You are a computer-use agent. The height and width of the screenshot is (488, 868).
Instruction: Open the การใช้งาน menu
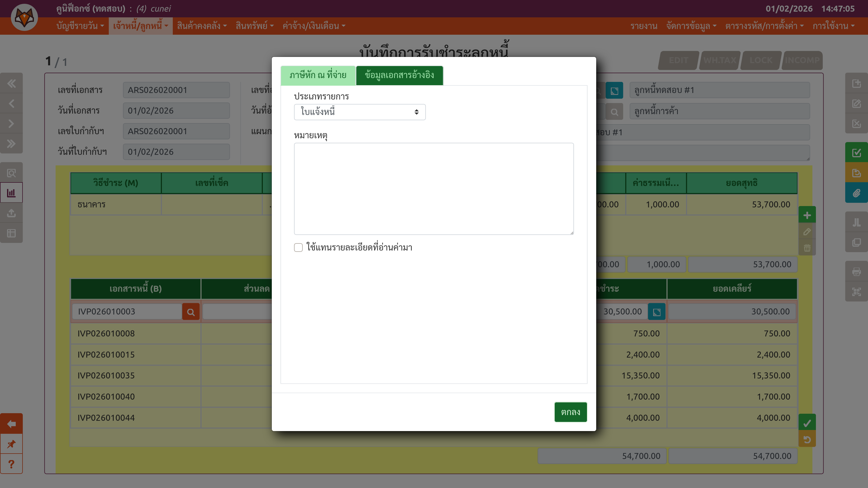point(833,26)
